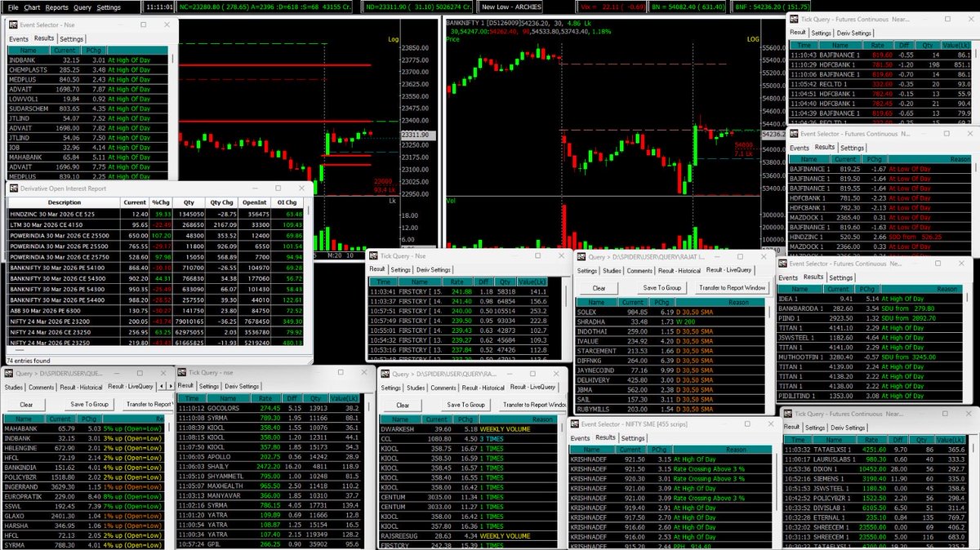
Task: Click Clear in the SOLEX Query window
Action: tap(599, 288)
